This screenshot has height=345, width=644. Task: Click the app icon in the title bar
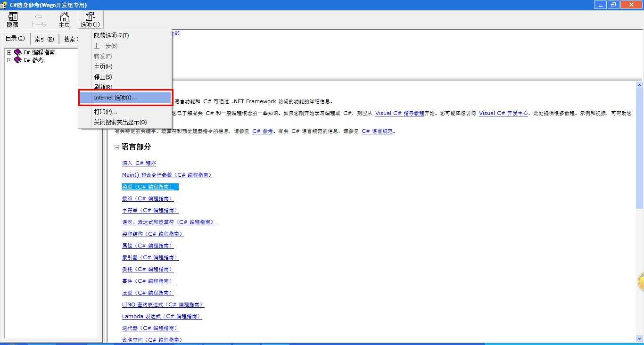(x=4, y=5)
